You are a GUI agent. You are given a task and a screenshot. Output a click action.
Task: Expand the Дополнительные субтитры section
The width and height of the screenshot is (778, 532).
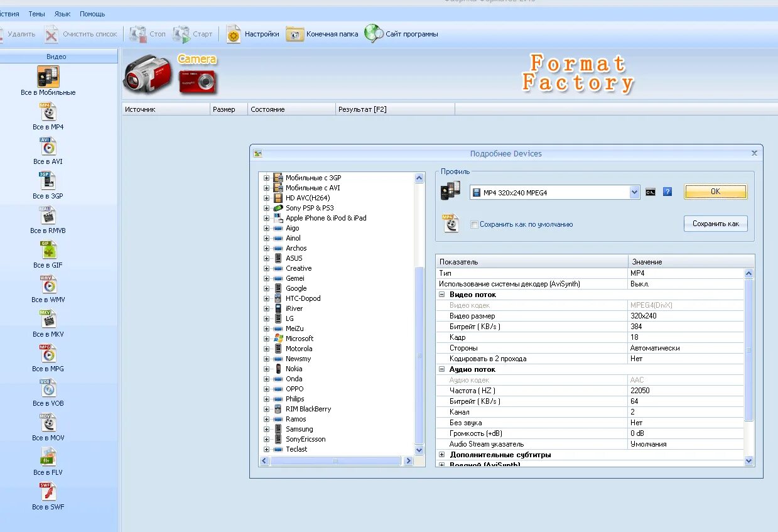click(441, 455)
